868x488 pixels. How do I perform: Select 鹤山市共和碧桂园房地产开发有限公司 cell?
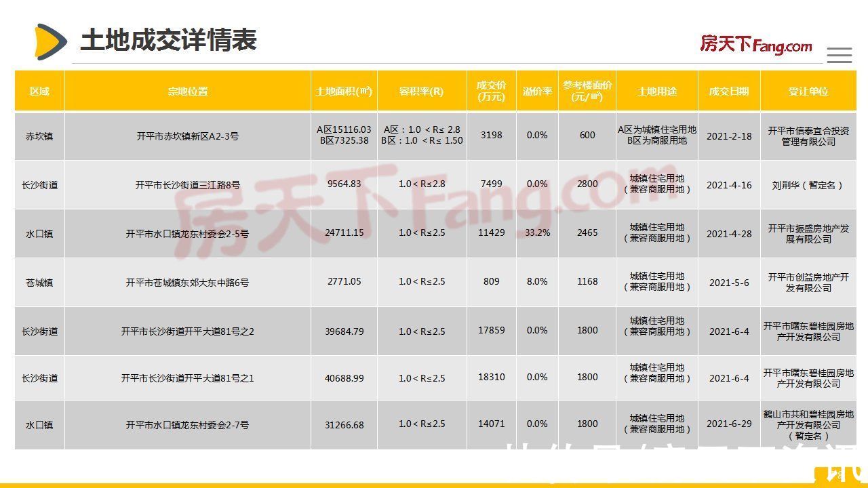point(808,425)
